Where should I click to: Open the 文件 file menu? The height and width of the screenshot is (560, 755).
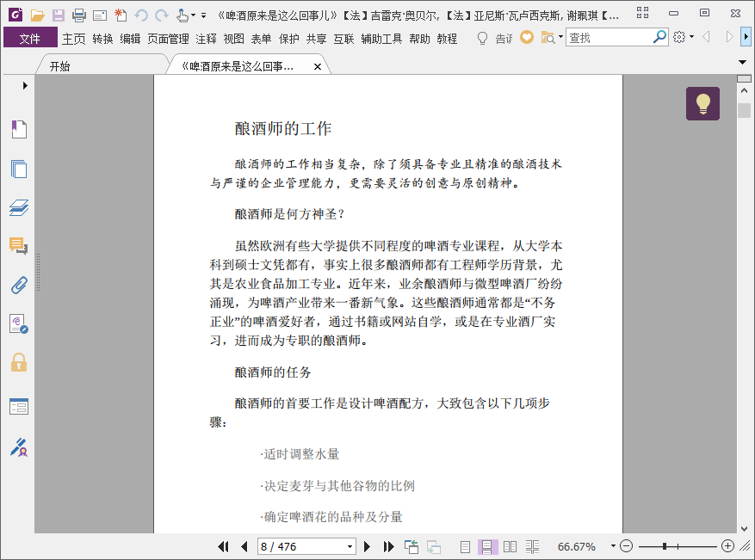pyautogui.click(x=30, y=39)
